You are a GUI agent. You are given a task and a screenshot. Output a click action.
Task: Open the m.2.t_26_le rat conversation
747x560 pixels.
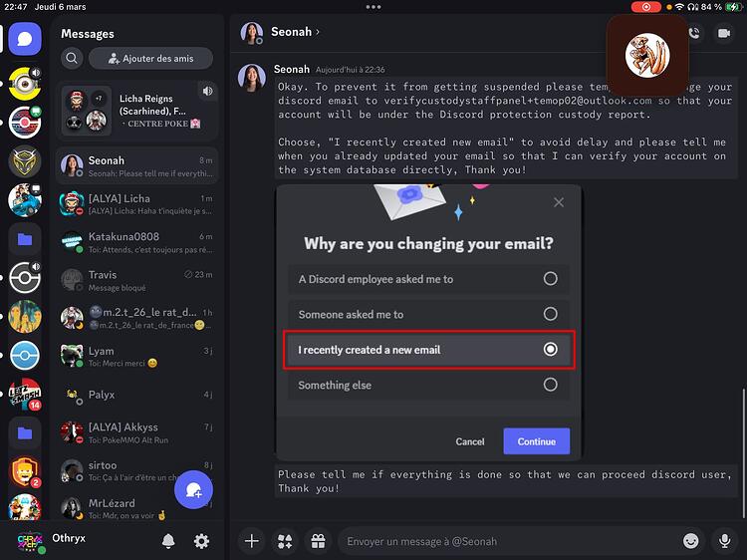pyautogui.click(x=137, y=319)
